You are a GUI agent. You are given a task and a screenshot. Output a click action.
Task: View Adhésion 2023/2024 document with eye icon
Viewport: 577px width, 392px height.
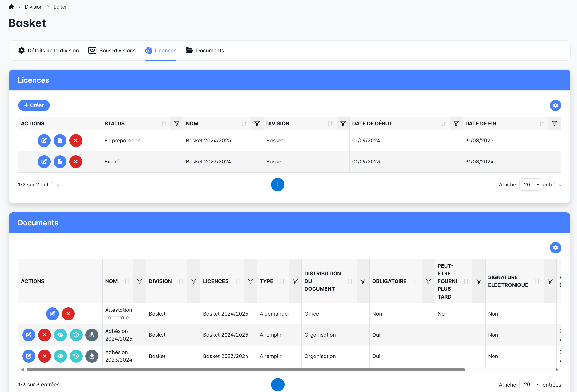click(x=60, y=356)
